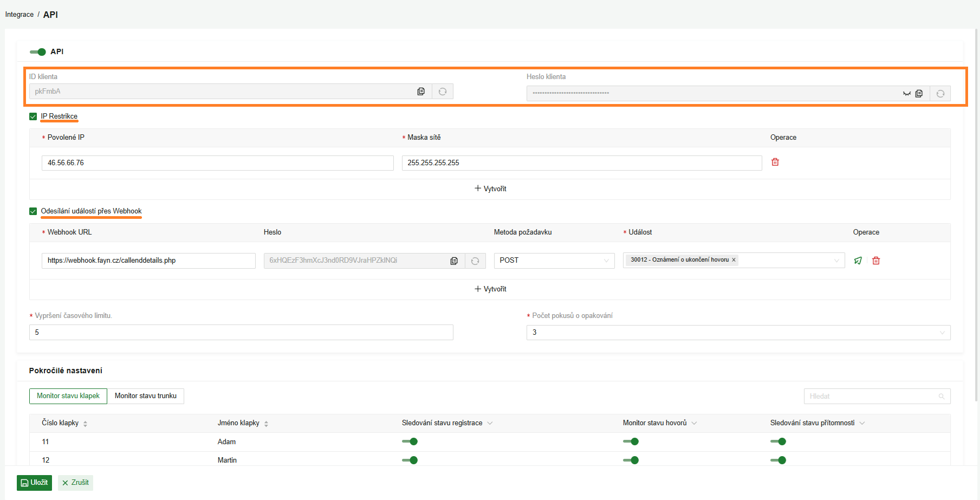Add new allowed IP with Vytvořit
Viewport: 980px width, 500px height.
tap(490, 189)
